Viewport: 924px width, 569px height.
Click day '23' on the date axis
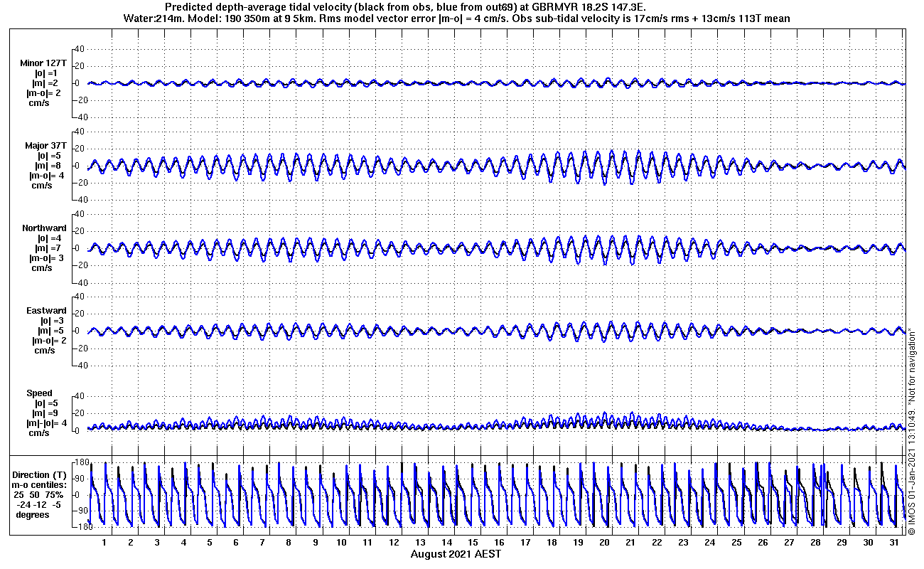[x=684, y=542]
